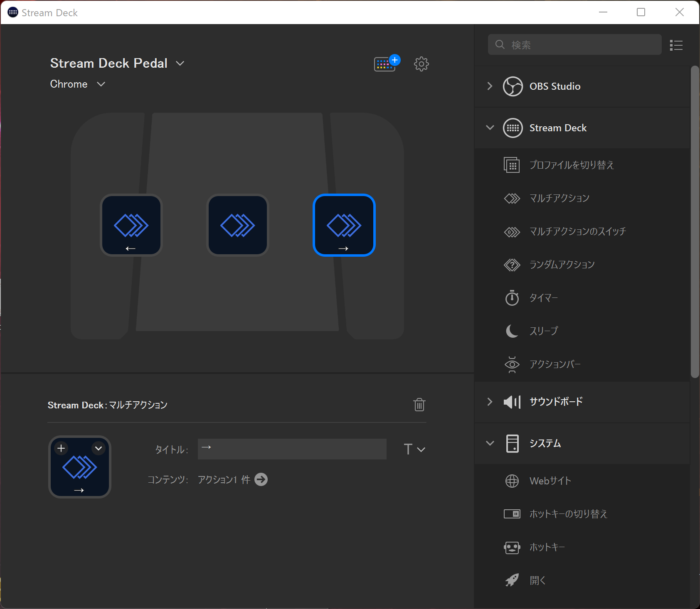Viewport: 700px width, 609px height.
Task: Collapse the Stream Deck category
Action: click(x=490, y=128)
